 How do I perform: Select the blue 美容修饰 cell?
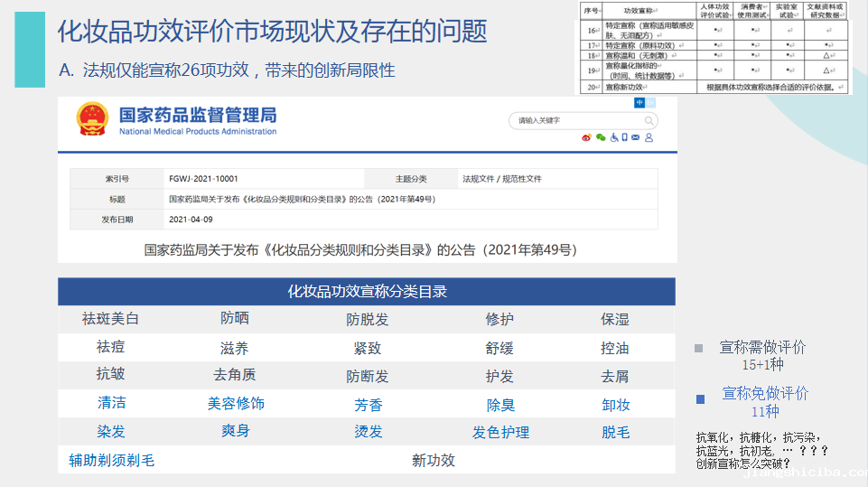[x=236, y=403]
